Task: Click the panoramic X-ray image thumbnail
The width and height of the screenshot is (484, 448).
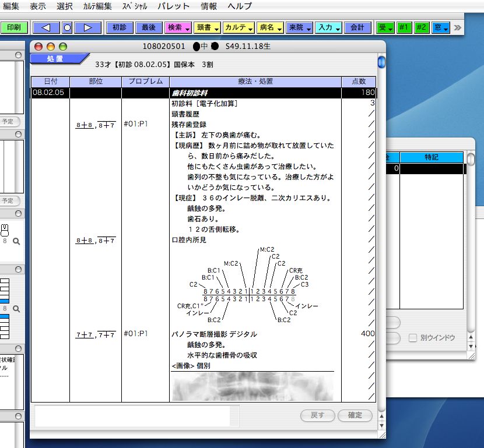Action: pos(252,387)
